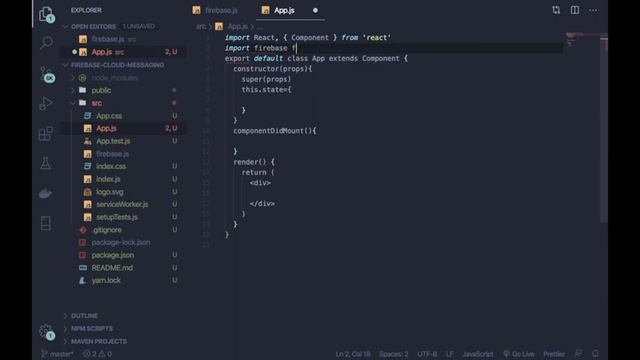Collapse the FIREBASE-CLOUD-MESSAGING folder section
This screenshot has width=640, height=360.
(x=118, y=65)
